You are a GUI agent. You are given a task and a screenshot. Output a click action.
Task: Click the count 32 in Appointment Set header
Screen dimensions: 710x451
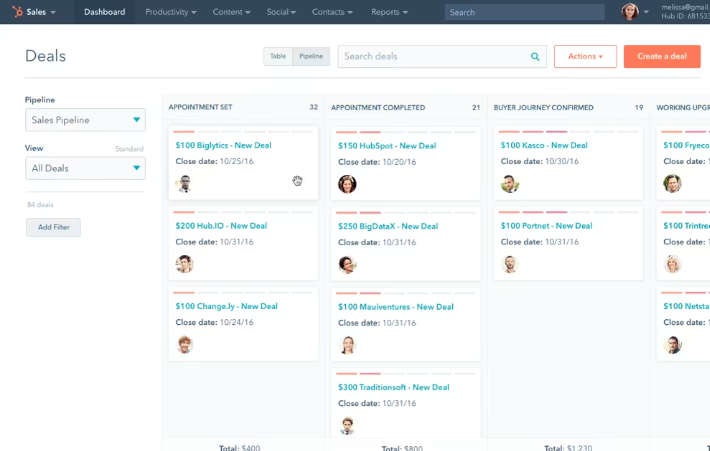point(313,107)
